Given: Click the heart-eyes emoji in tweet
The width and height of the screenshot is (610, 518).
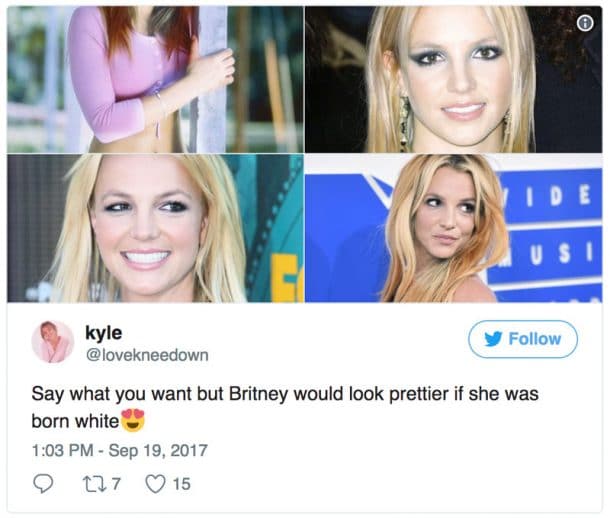Looking at the screenshot, I should [x=133, y=420].
